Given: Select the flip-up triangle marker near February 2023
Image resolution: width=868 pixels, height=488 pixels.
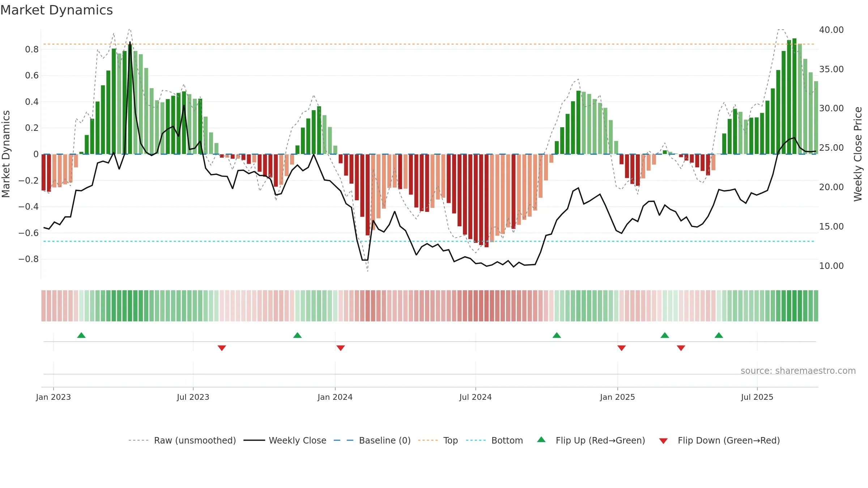Looking at the screenshot, I should coord(81,335).
